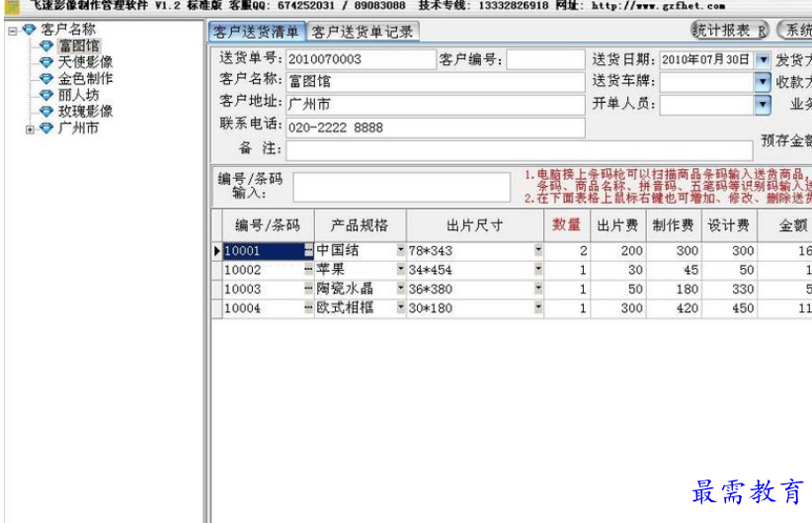Click the diamond icon beside 广州市
Viewport: 812px width, 523px height.
pyautogui.click(x=46, y=128)
